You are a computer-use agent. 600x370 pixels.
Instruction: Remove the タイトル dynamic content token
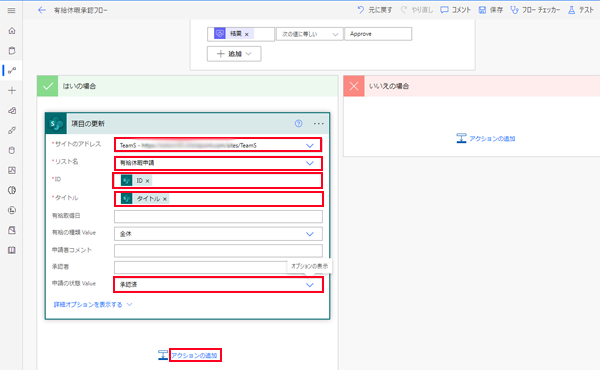165,199
